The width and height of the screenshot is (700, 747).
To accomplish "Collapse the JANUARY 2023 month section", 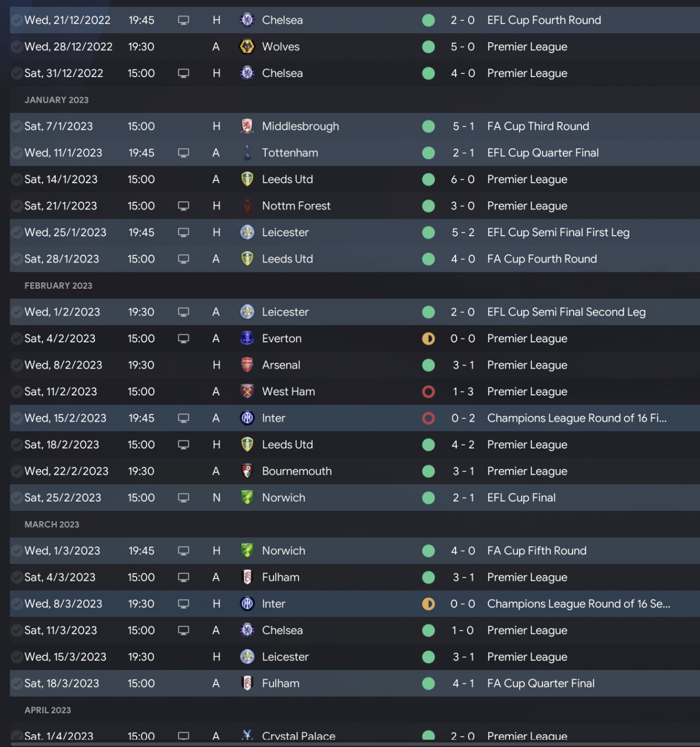I will pyautogui.click(x=56, y=100).
